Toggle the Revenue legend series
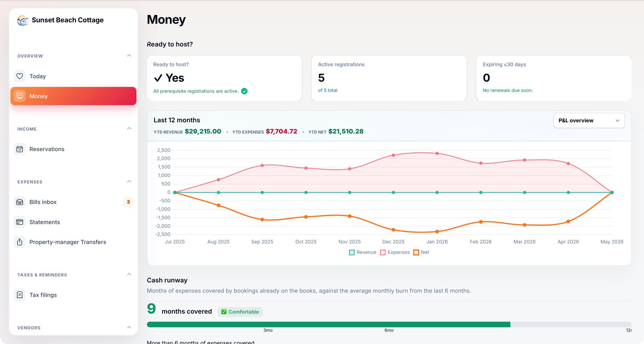Screen dimensions: 644x344 coord(363,252)
